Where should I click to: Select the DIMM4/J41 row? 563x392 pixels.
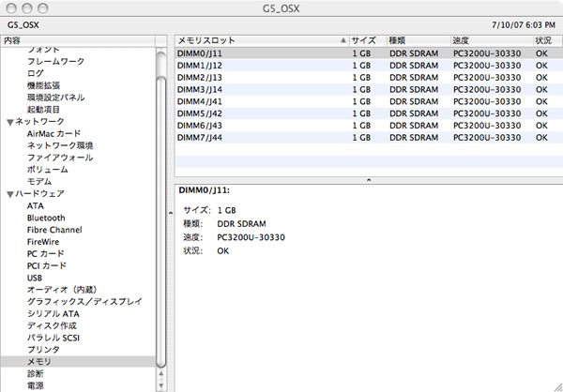click(x=369, y=101)
